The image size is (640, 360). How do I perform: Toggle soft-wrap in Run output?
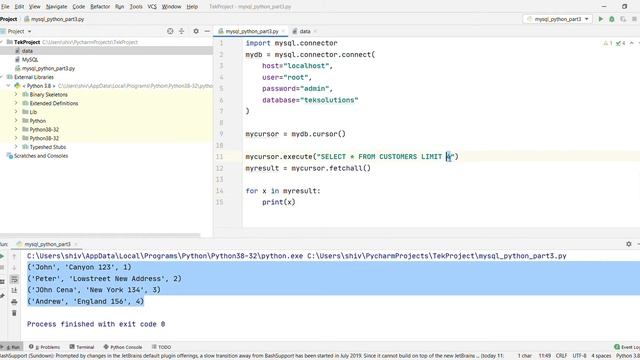click(14, 279)
